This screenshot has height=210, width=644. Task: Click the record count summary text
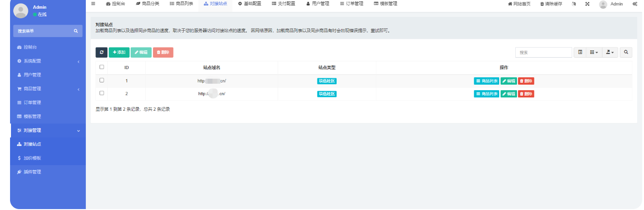point(133,109)
